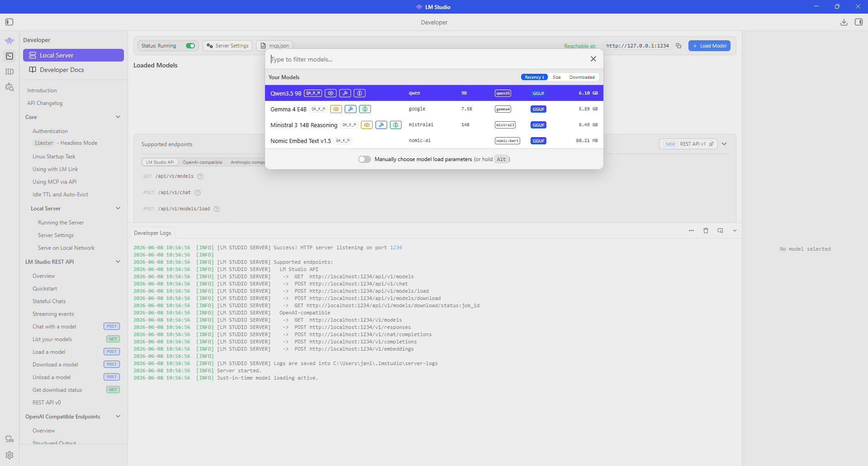This screenshot has height=466, width=868.
Task: Select the Qwen3.5 9B model row
Action: pyautogui.click(x=434, y=93)
